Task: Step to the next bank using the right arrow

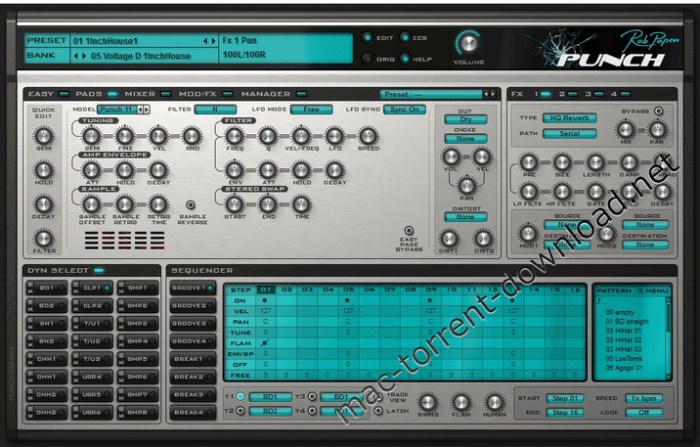Action: point(83,56)
